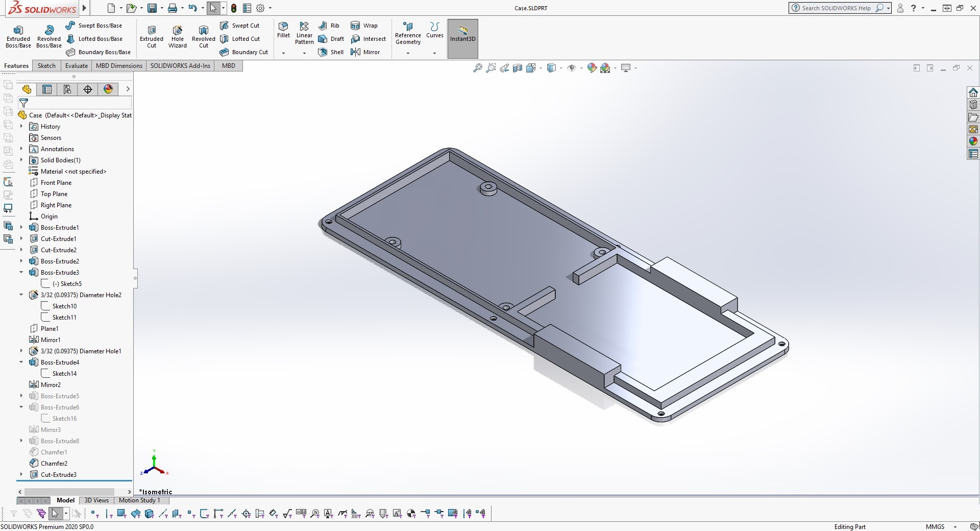Open the Curves tool
The height and width of the screenshot is (531, 980).
435,31
